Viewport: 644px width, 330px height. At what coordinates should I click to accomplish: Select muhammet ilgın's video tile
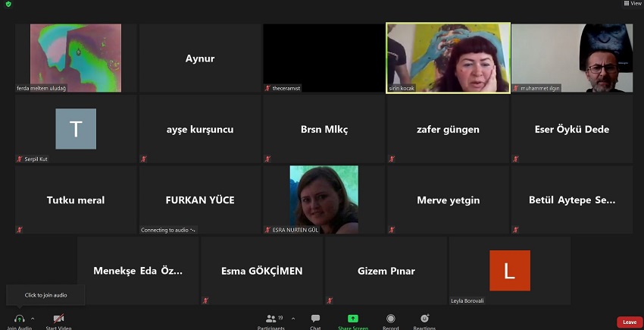571,58
